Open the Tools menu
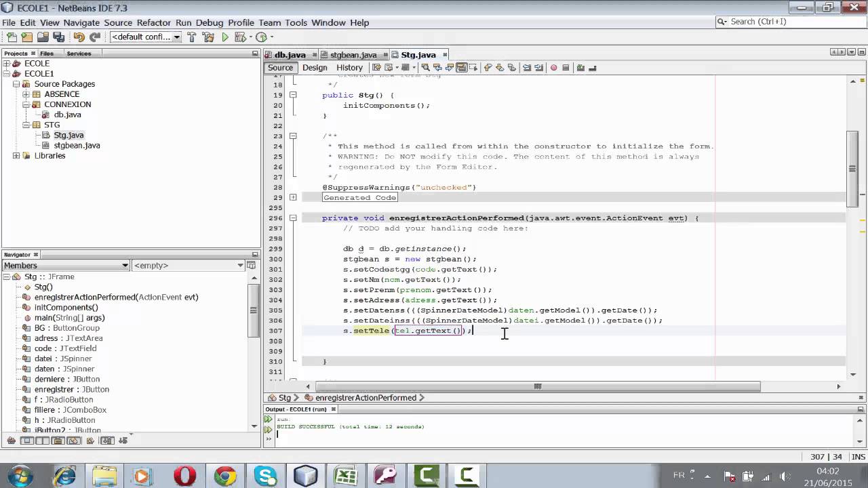Viewport: 868px width, 488px height. [296, 22]
